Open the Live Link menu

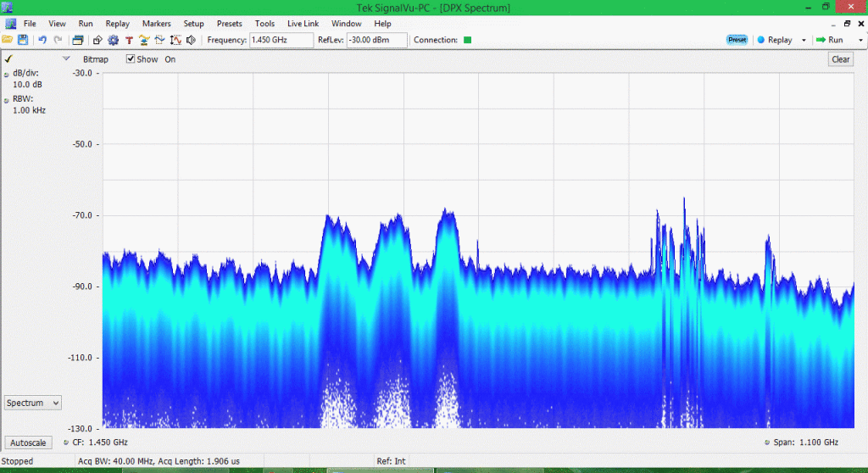(303, 24)
